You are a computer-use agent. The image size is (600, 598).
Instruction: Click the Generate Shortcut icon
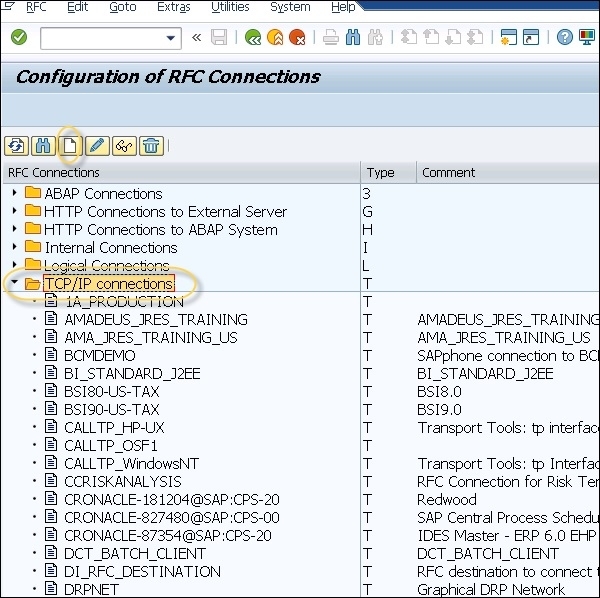point(531,37)
